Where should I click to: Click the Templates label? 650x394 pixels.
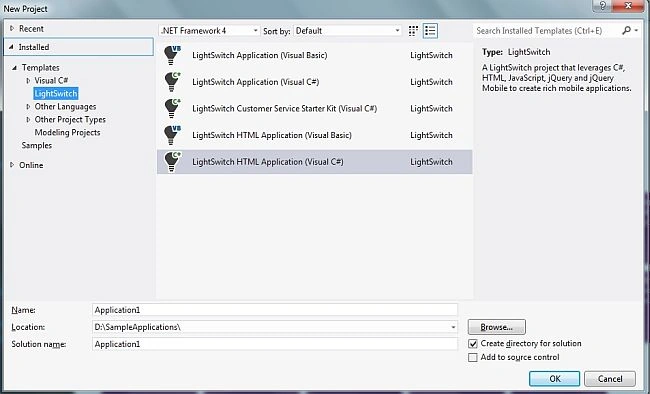point(41,68)
